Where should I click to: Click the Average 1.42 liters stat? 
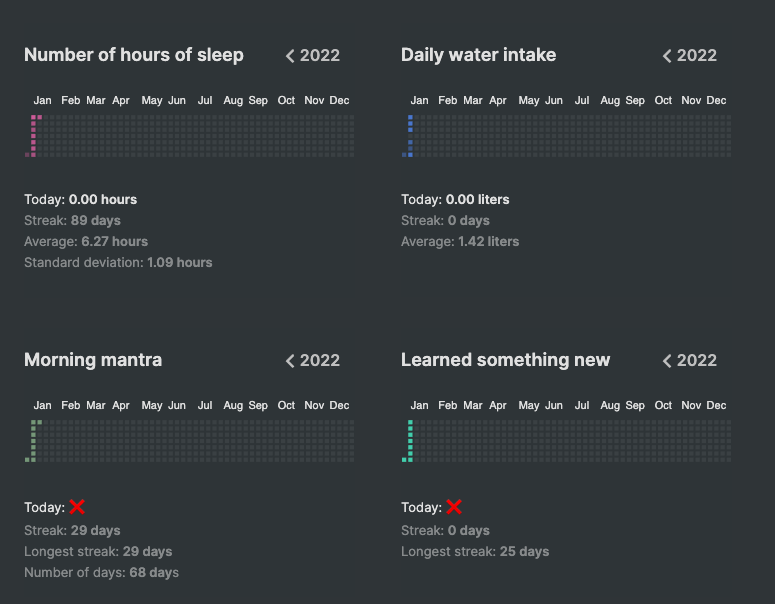click(460, 241)
